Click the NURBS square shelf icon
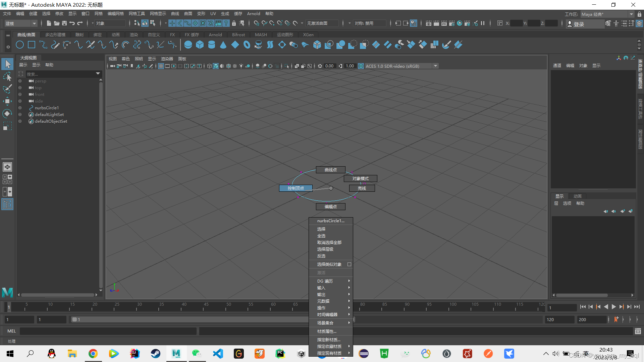This screenshot has width=644, height=362. pos(32,45)
